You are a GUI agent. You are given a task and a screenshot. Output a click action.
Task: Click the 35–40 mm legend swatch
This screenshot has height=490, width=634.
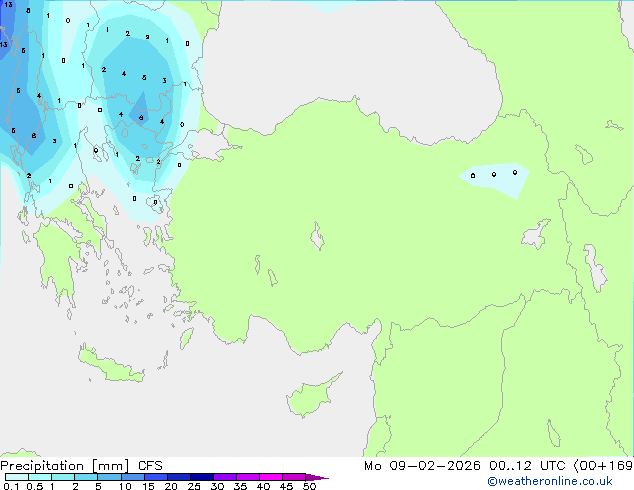click(x=248, y=477)
